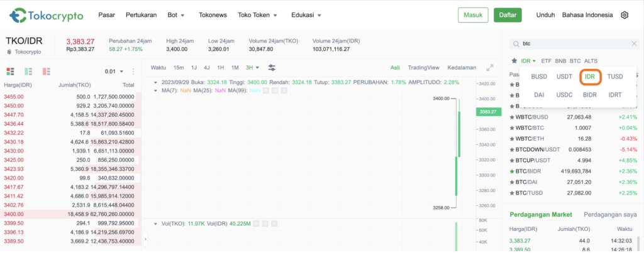This screenshot has height=253, width=644.
Task: Select the ETF market filter
Action: click(547, 61)
